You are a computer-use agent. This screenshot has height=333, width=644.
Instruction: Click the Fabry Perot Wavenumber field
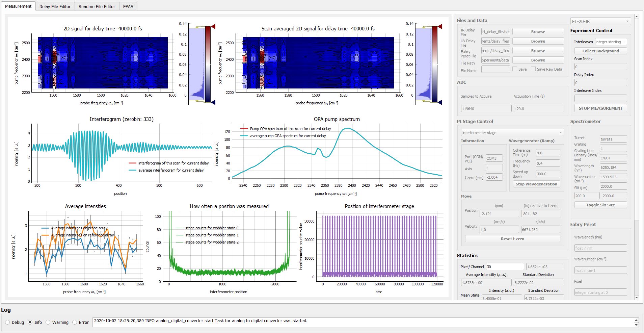coord(601,270)
